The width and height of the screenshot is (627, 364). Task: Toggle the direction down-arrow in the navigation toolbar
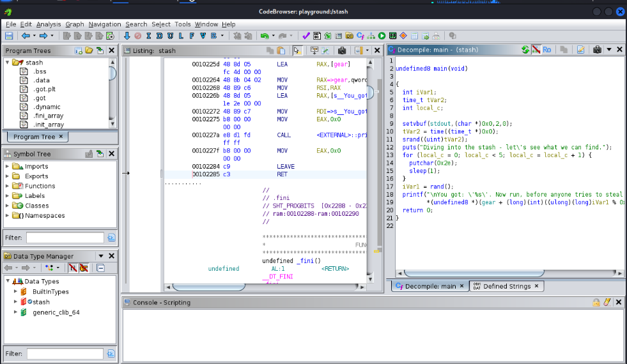pos(127,36)
